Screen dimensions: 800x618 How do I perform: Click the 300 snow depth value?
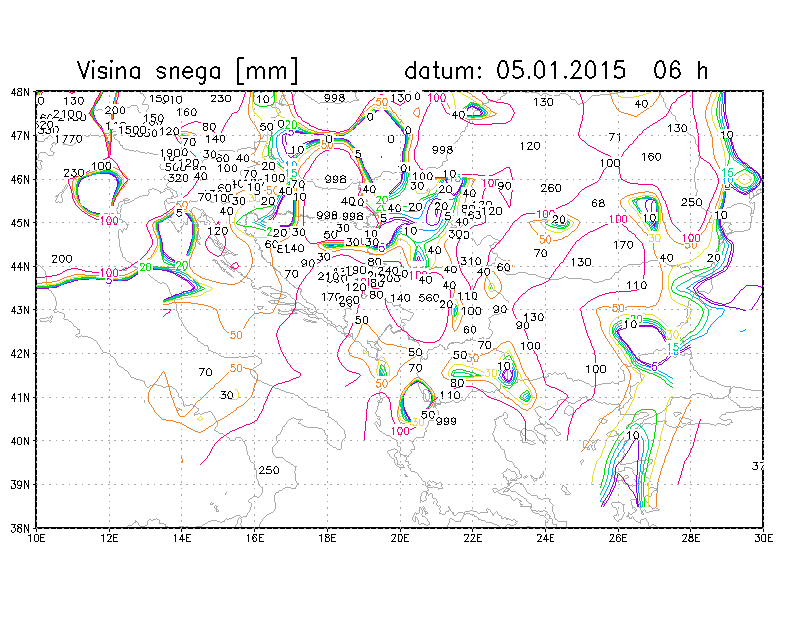point(459,234)
